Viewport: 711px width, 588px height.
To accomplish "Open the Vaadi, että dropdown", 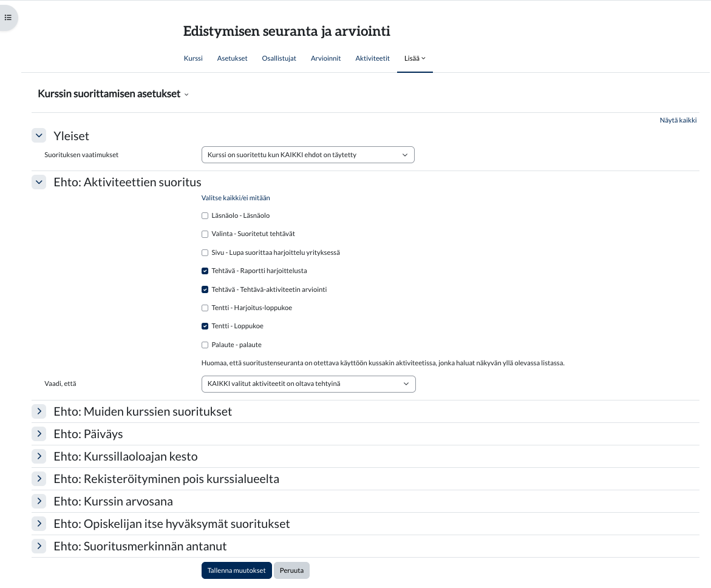I will tap(308, 384).
